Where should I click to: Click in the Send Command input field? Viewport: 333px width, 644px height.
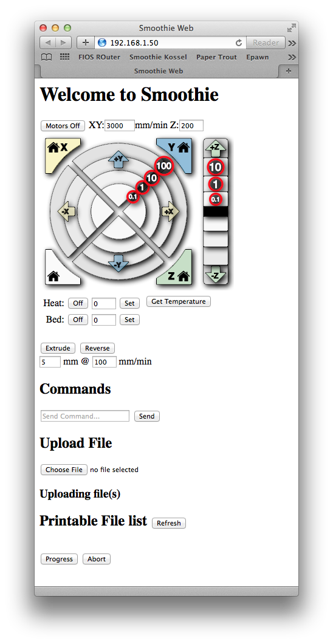click(85, 416)
